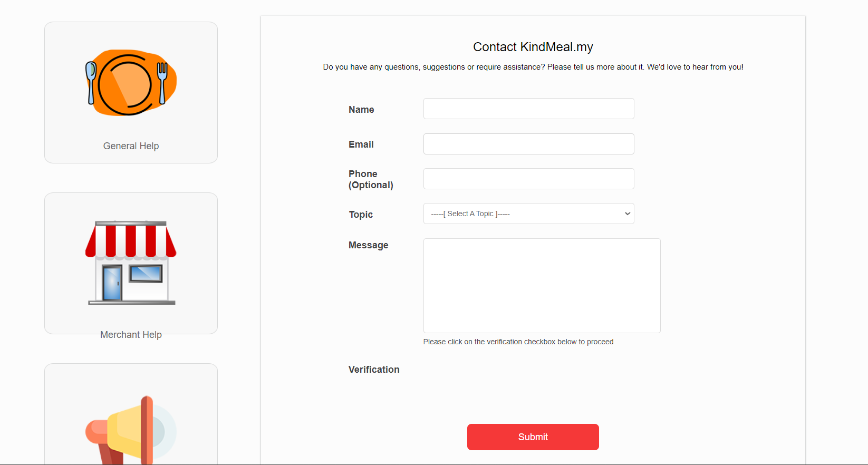Open the Merchant Help link
The height and width of the screenshot is (465, 868).
click(x=131, y=335)
